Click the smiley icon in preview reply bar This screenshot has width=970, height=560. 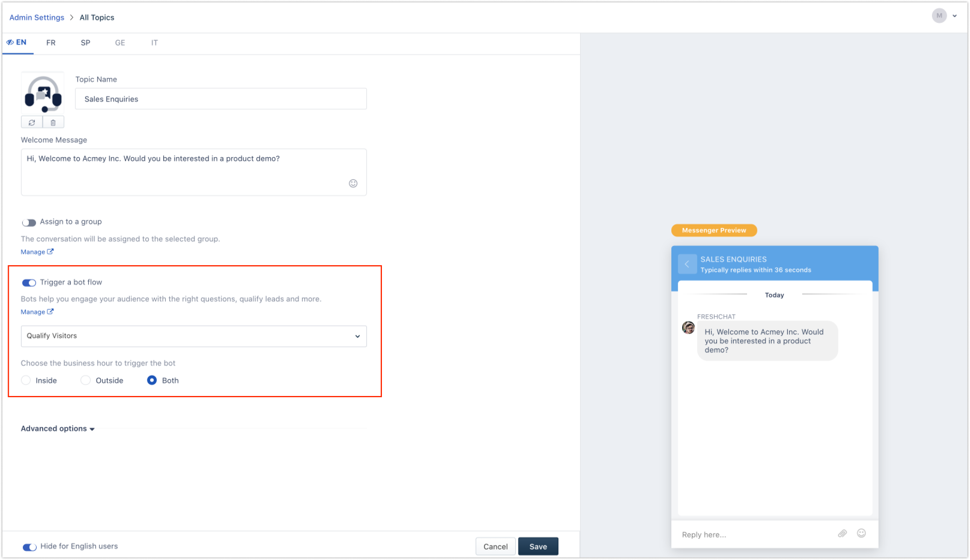coord(861,533)
